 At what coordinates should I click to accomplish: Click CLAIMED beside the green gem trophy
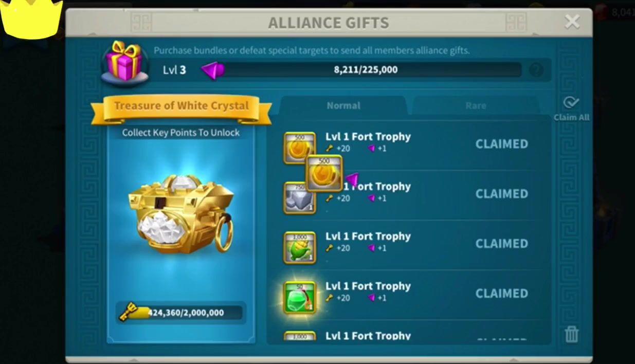click(501, 294)
